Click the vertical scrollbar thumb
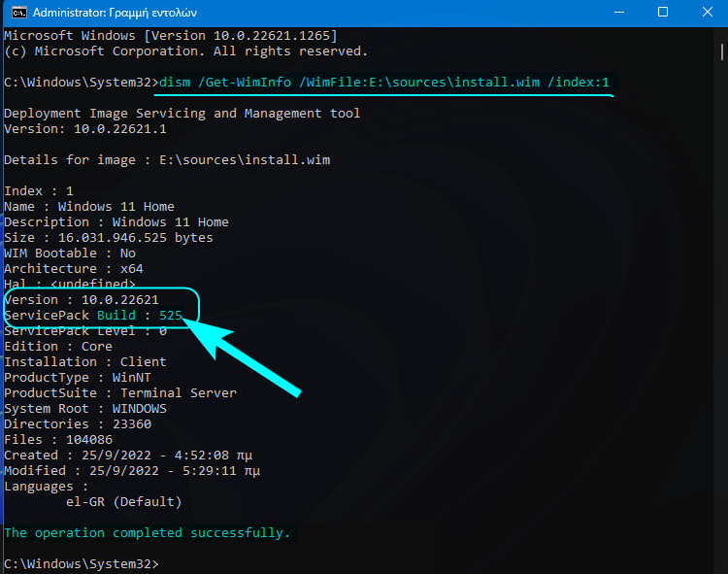Screen dimensions: 728x574 722,52
